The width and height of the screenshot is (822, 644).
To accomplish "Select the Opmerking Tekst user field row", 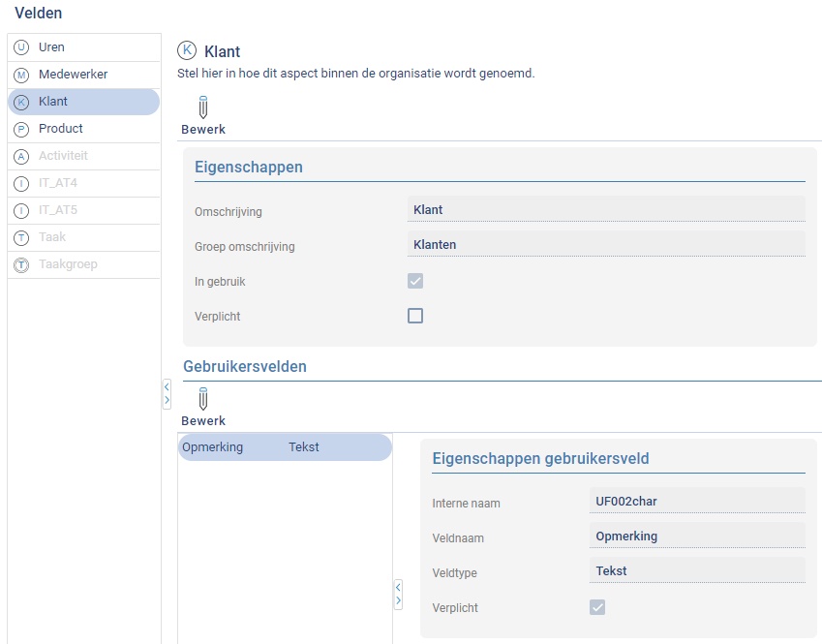I will [285, 447].
